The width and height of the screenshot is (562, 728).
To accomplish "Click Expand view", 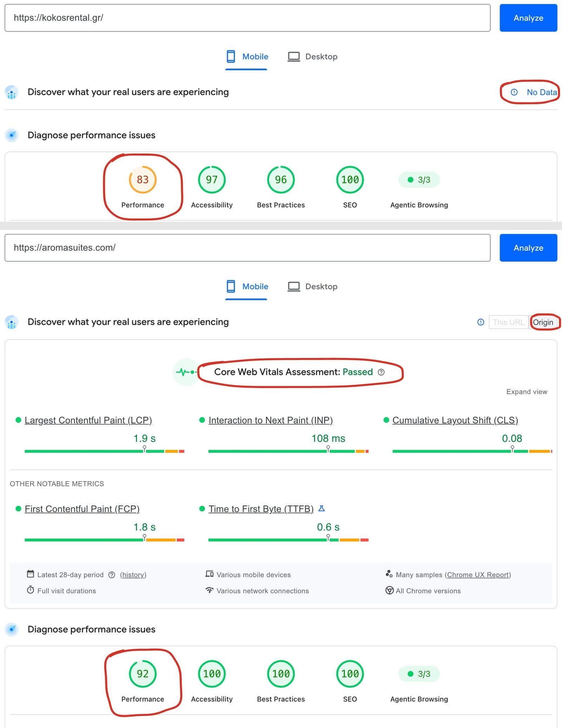I will 527,392.
